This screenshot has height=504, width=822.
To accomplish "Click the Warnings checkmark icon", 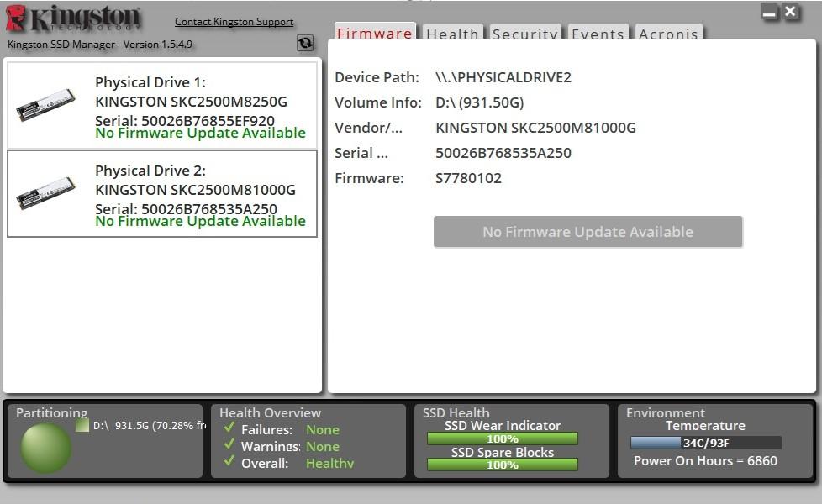I will (229, 444).
